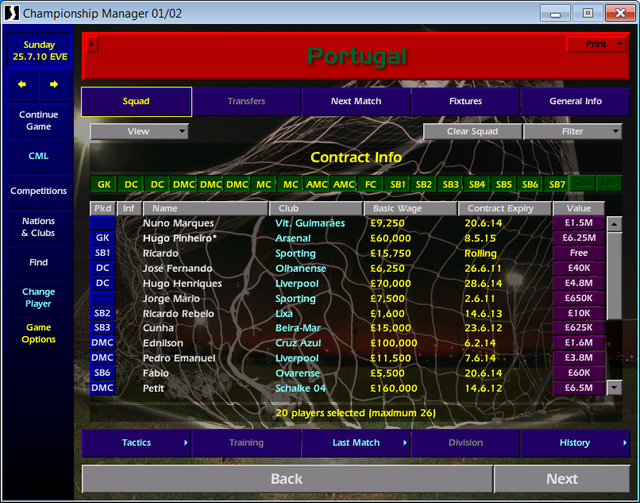The image size is (640, 503).
Task: Go forward with the right yellow arrow
Action: [x=54, y=85]
